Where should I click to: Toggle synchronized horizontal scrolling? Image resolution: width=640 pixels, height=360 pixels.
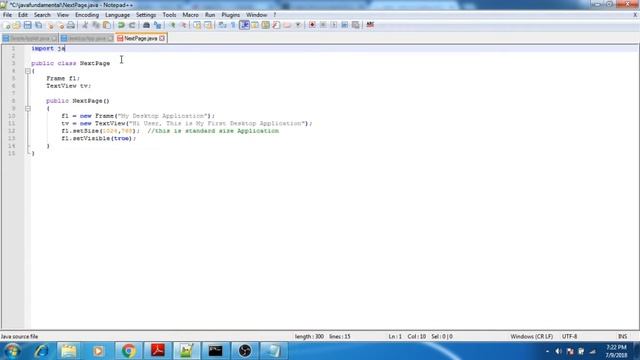pyautogui.click(x=208, y=25)
